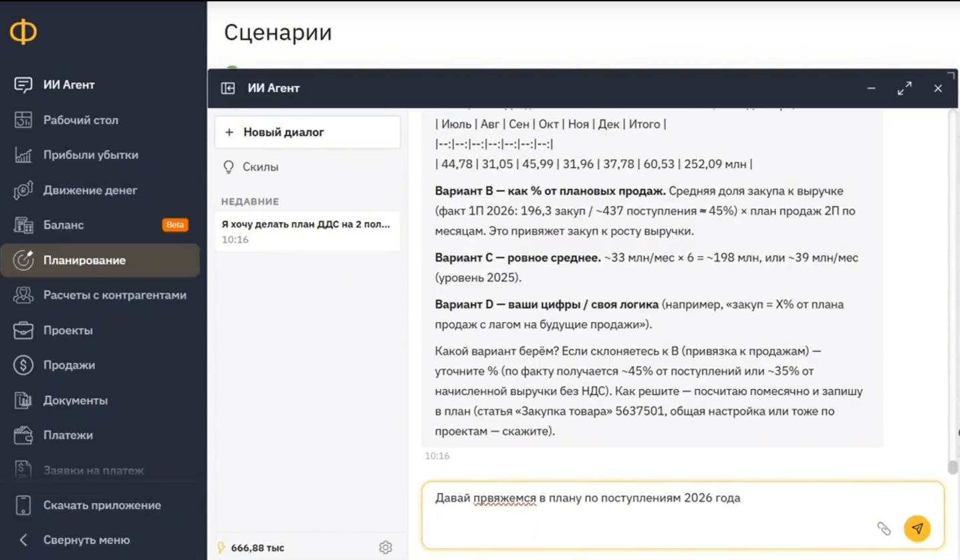The width and height of the screenshot is (960, 560).
Task: Click the Планирование target icon
Action: click(23, 260)
